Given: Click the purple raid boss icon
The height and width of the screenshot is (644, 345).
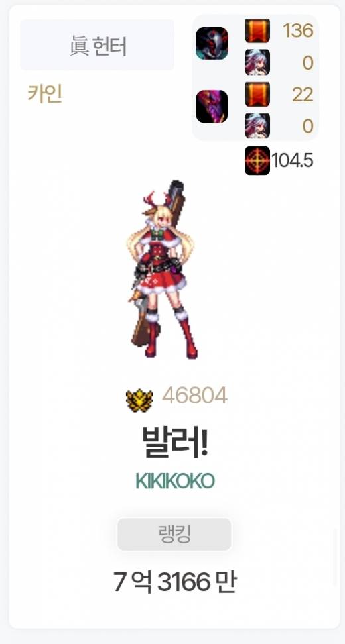Looking at the screenshot, I should pos(212,107).
